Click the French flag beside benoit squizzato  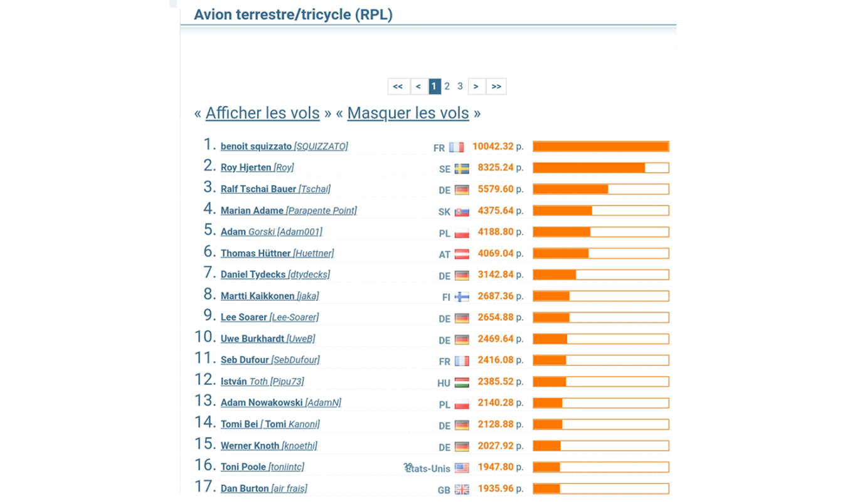tap(457, 147)
